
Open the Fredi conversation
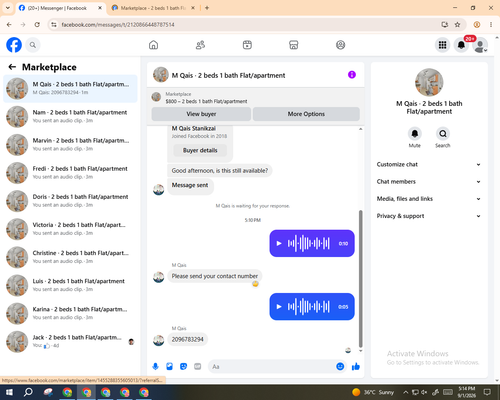[x=70, y=173]
